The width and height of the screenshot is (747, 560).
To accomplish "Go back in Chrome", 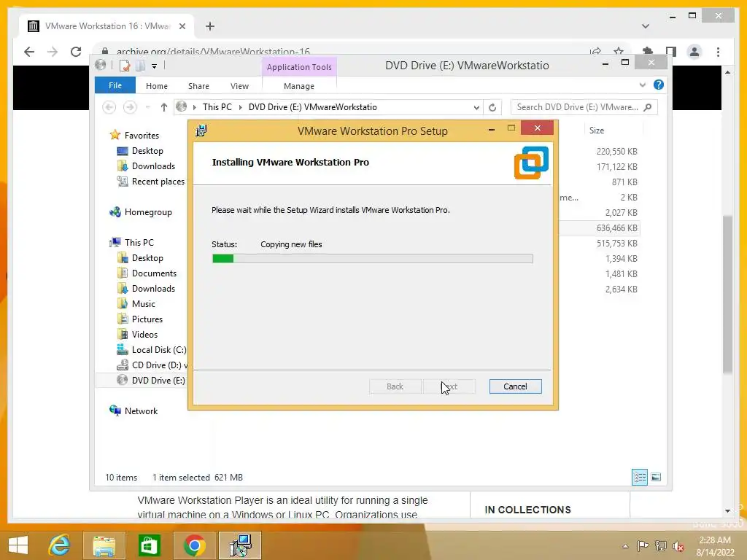I will [29, 52].
